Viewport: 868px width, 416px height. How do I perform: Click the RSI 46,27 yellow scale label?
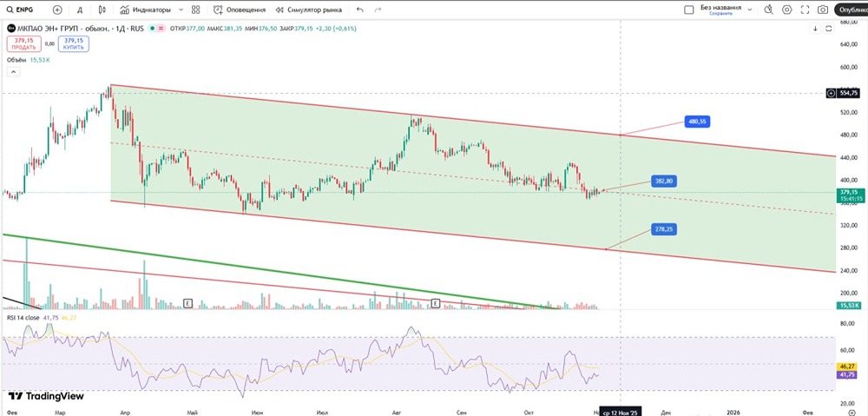pos(848,366)
